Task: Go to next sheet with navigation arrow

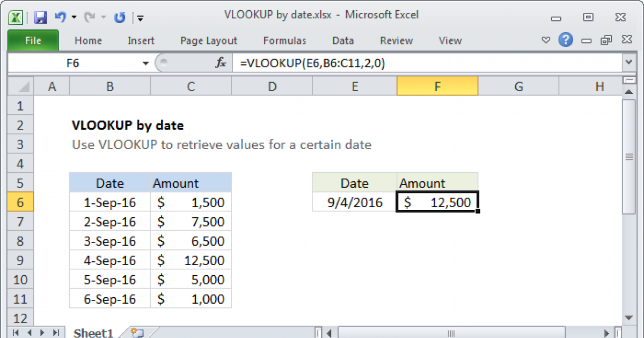Action: point(42,333)
